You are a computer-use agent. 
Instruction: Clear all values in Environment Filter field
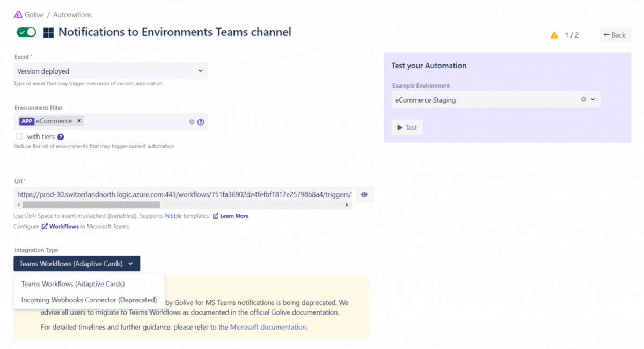click(192, 121)
